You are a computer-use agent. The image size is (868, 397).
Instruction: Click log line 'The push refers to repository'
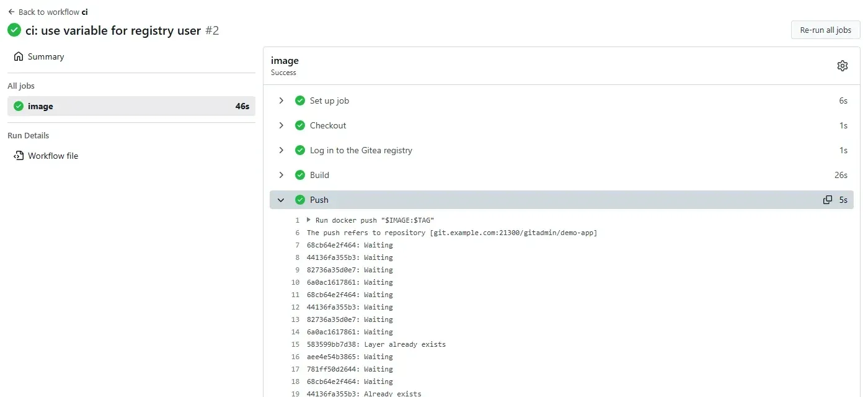click(x=452, y=233)
